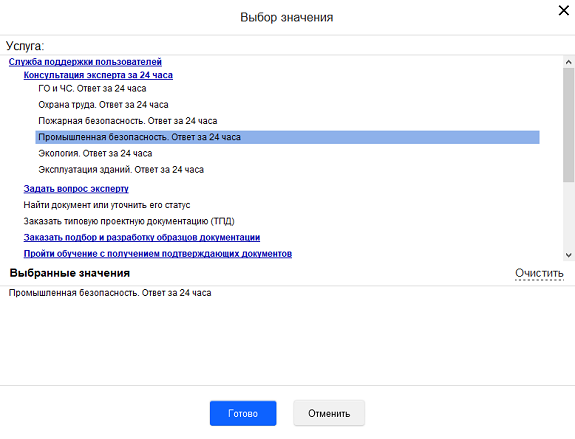Open Пройти обучение с получением документов link

(x=158, y=254)
